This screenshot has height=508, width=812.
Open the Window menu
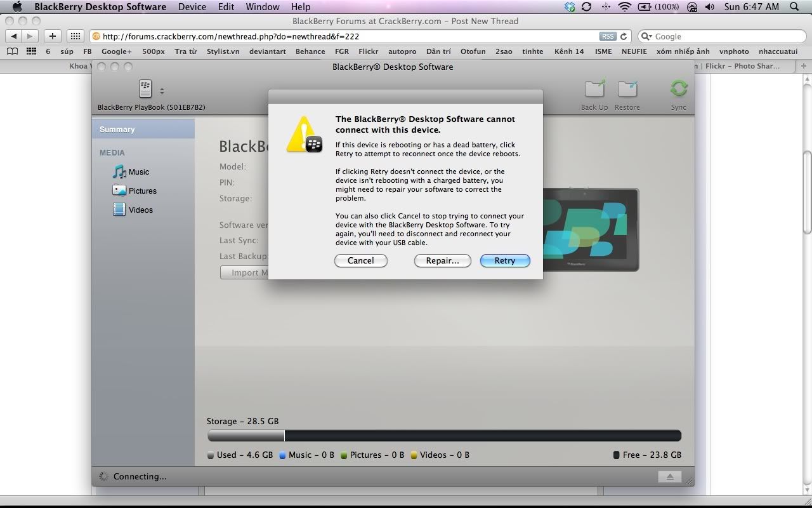coord(263,7)
